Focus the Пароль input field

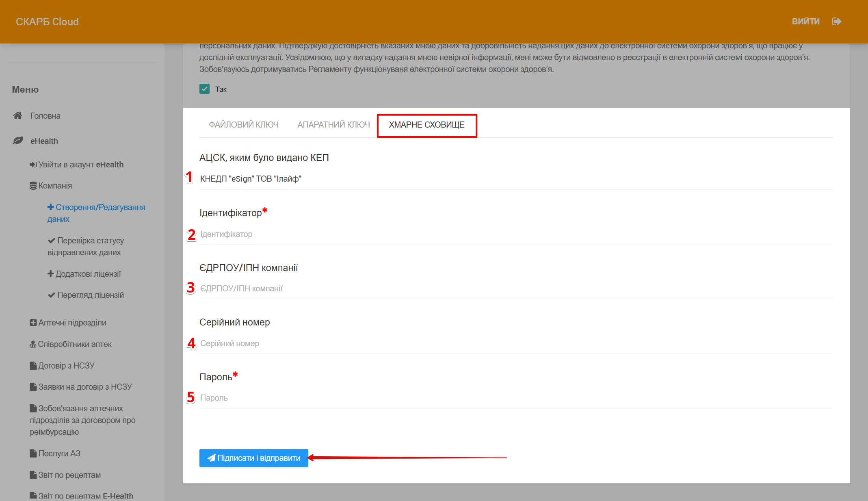pyautogui.click(x=515, y=398)
